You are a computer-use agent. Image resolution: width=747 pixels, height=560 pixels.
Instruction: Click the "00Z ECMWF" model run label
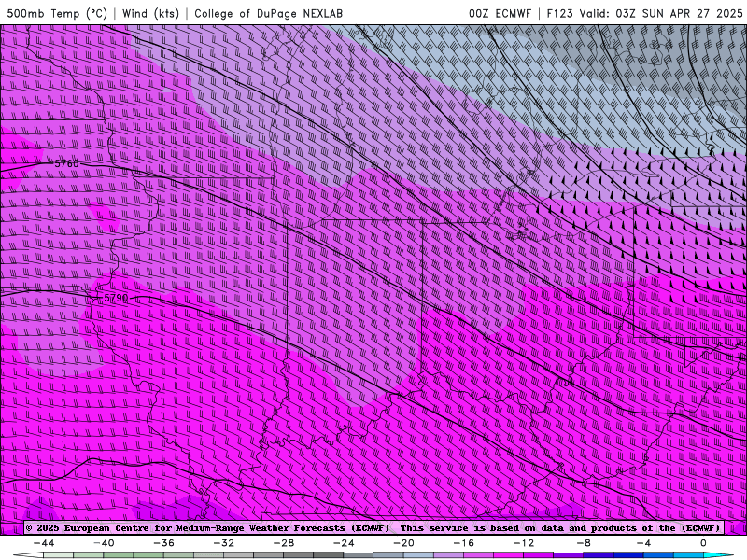pyautogui.click(x=500, y=13)
